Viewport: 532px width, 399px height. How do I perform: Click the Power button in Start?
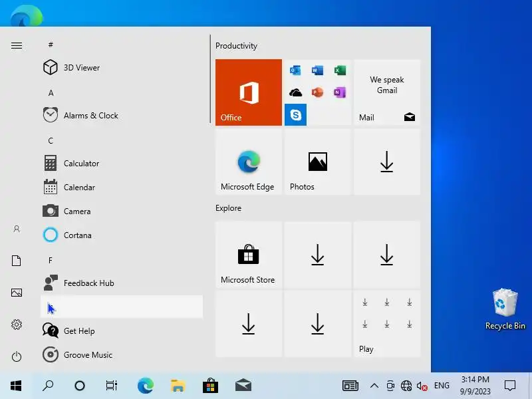(16, 356)
